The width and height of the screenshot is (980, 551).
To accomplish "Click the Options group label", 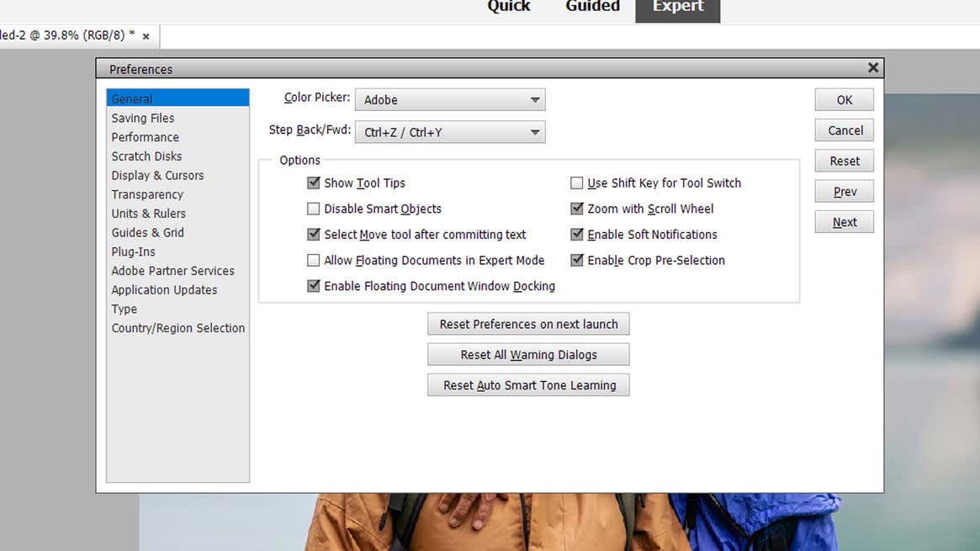I will pos(299,160).
